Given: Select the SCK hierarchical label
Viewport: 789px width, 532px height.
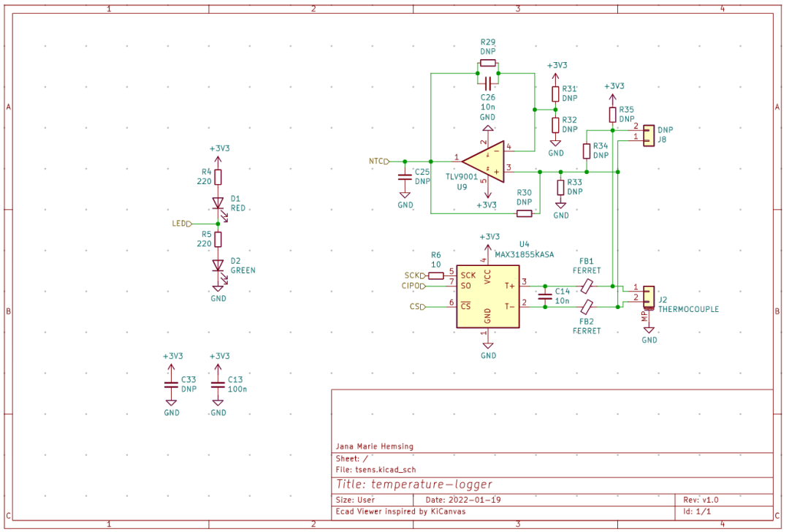Looking at the screenshot, I should point(416,275).
